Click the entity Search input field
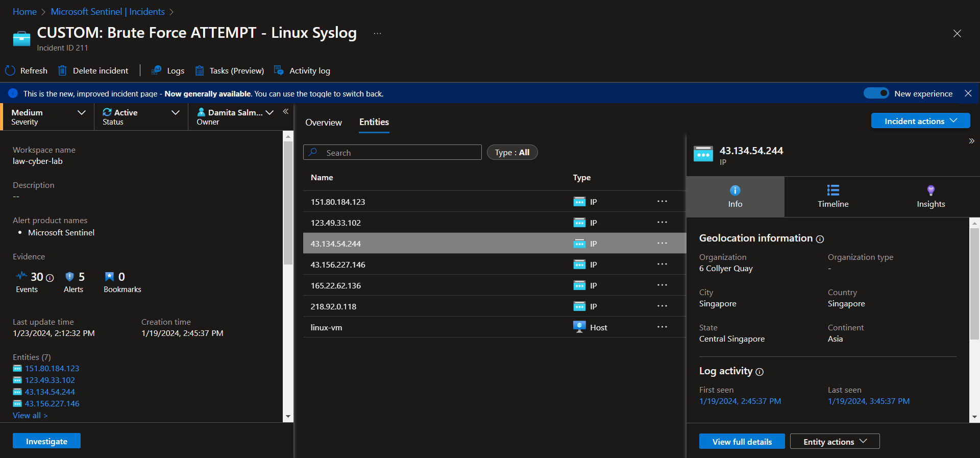The height and width of the screenshot is (458, 980). coord(393,152)
